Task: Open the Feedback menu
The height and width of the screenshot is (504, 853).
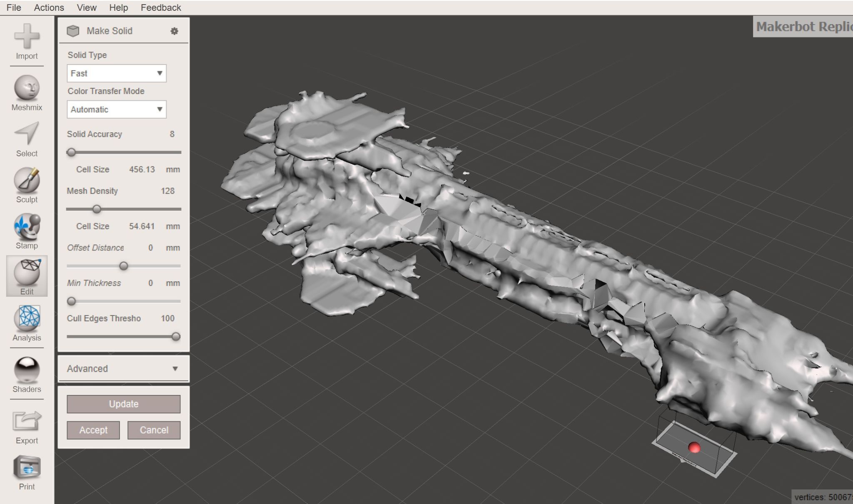Action: [161, 7]
